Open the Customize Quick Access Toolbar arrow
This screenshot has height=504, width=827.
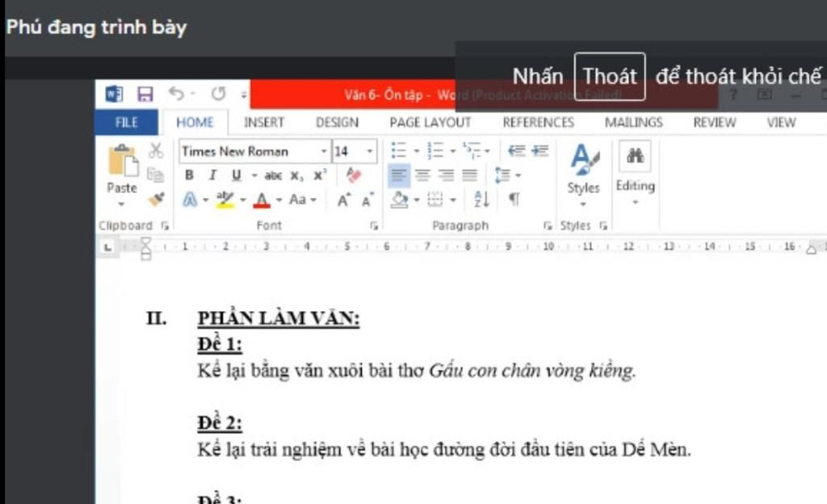(x=243, y=94)
